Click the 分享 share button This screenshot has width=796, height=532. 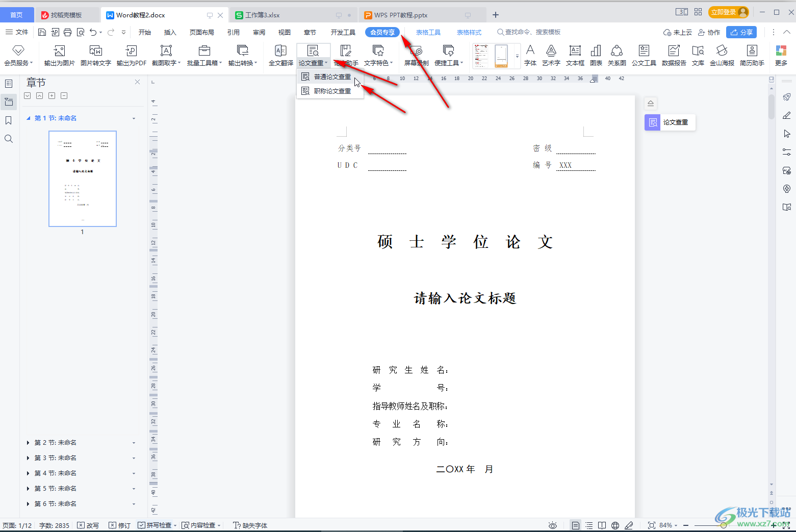tap(741, 32)
